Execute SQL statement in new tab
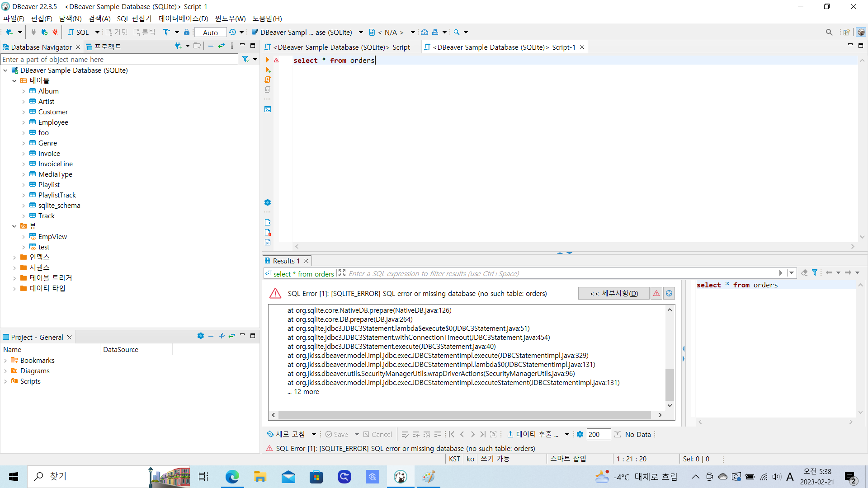 [268, 70]
